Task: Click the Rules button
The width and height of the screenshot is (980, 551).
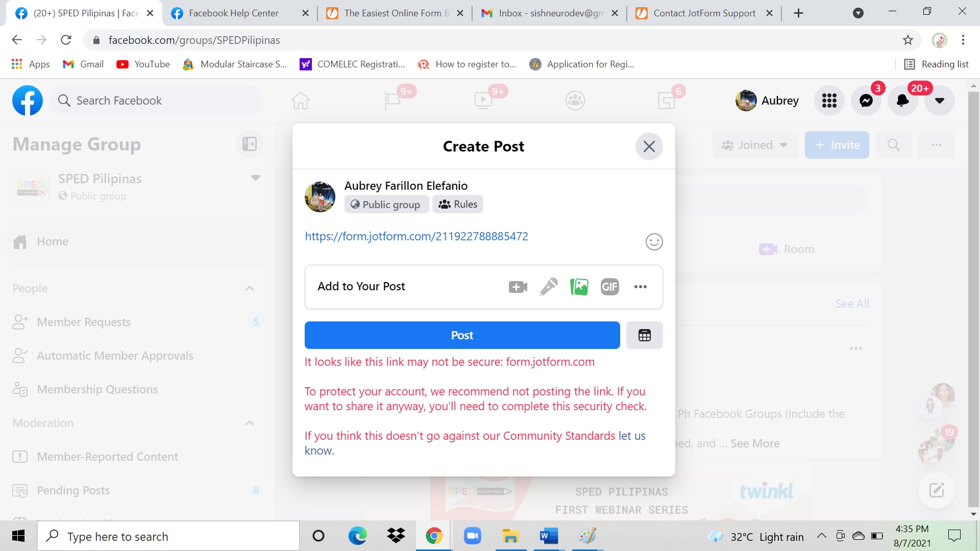Action: (458, 204)
